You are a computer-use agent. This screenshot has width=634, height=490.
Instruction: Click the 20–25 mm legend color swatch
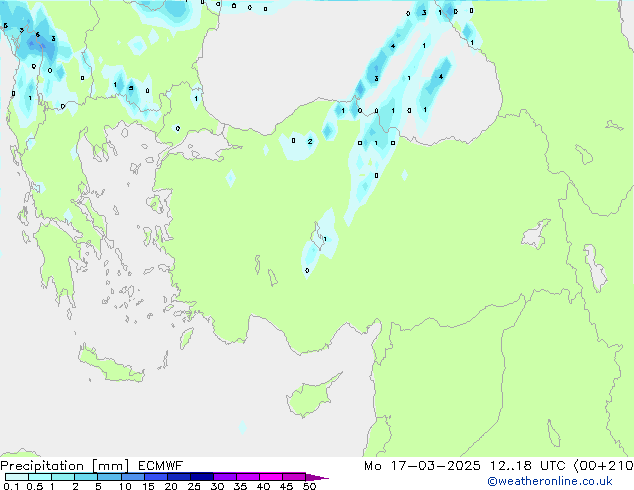coord(179,477)
